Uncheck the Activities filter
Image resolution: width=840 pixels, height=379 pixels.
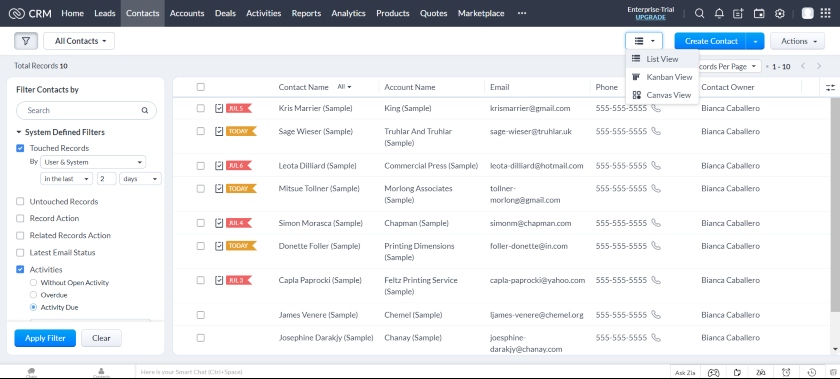click(x=20, y=270)
